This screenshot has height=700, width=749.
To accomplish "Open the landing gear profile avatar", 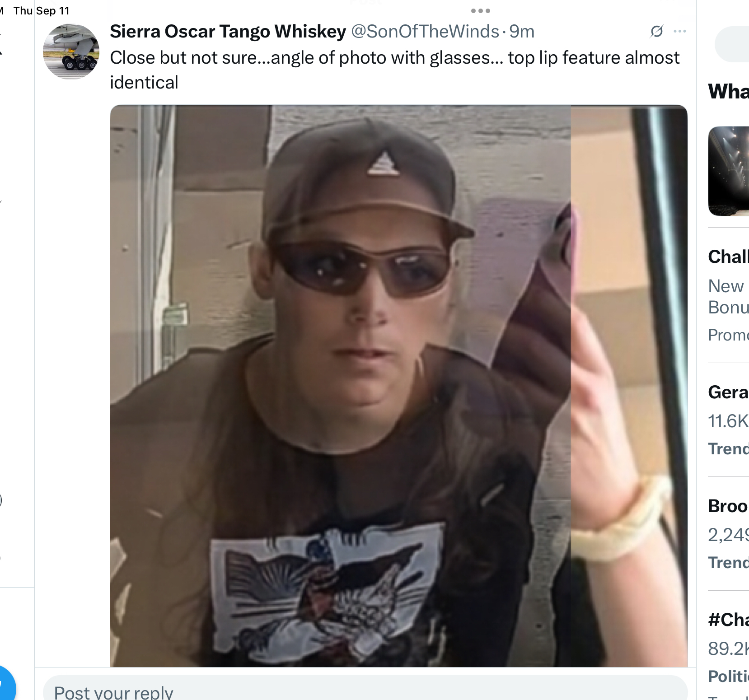I will [x=71, y=51].
